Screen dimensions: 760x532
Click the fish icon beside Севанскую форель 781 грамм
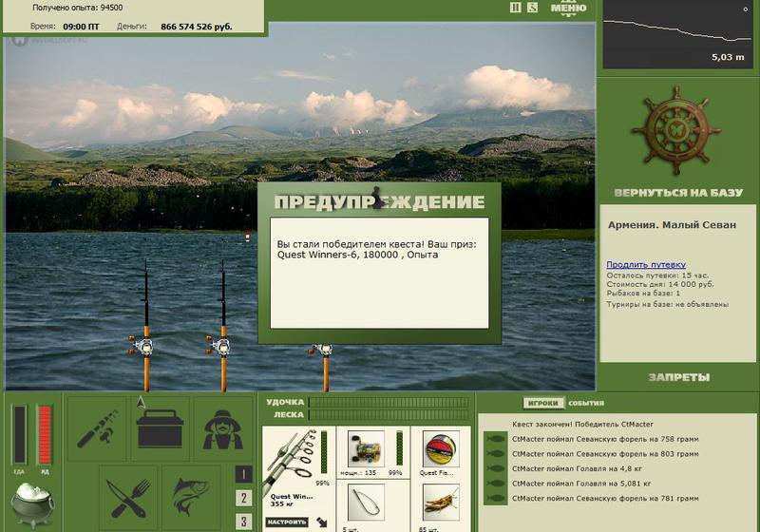pos(495,498)
